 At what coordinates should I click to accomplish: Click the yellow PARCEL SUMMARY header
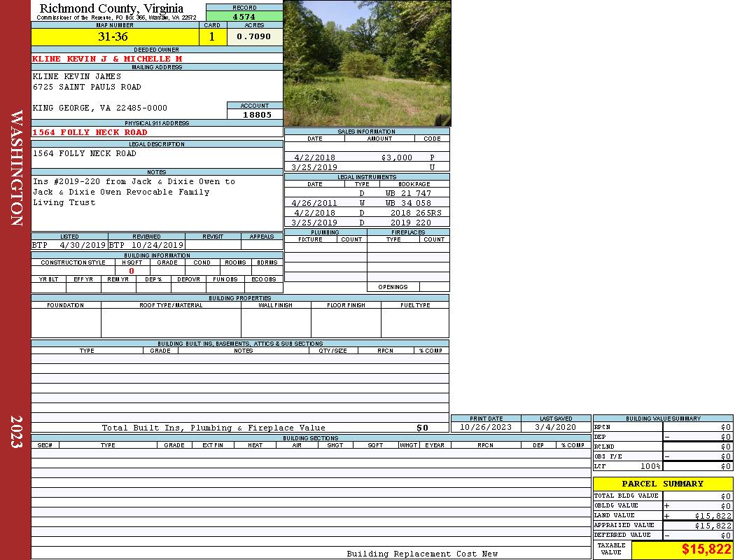662,484
